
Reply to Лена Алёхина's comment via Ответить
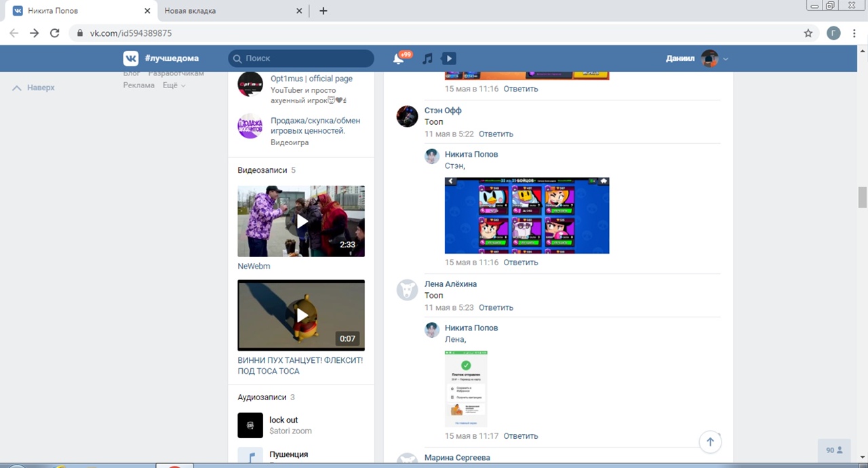[x=496, y=307]
